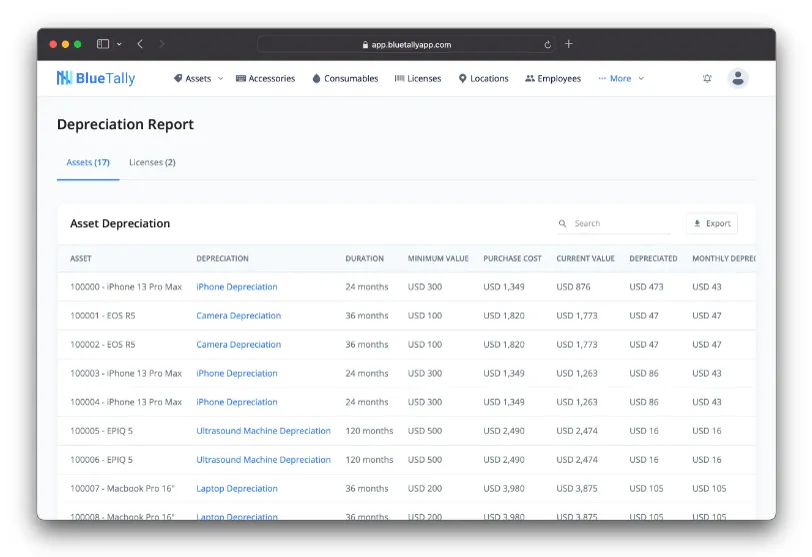Select row 100003 - iPhone 13 Pro Max
Viewport: 812px width, 557px height.
(407, 373)
